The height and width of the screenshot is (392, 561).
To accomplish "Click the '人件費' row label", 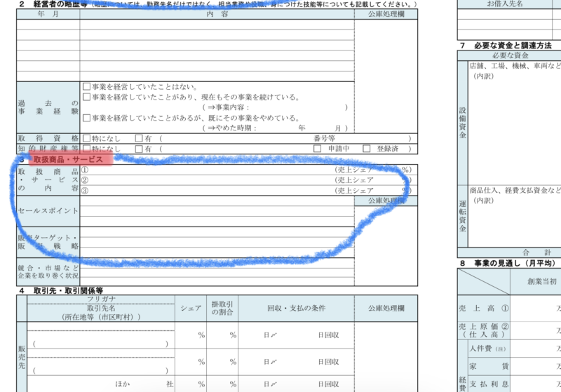I will click(489, 349).
